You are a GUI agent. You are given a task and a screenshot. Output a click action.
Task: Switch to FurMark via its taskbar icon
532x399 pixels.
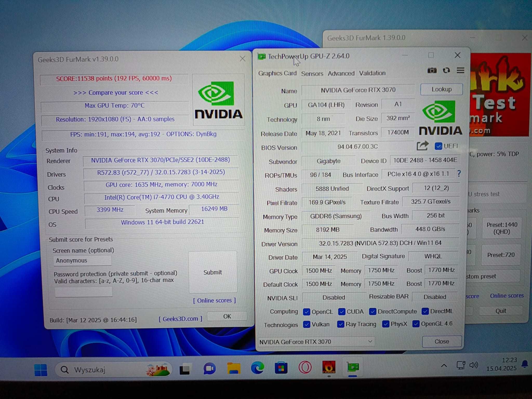click(329, 367)
